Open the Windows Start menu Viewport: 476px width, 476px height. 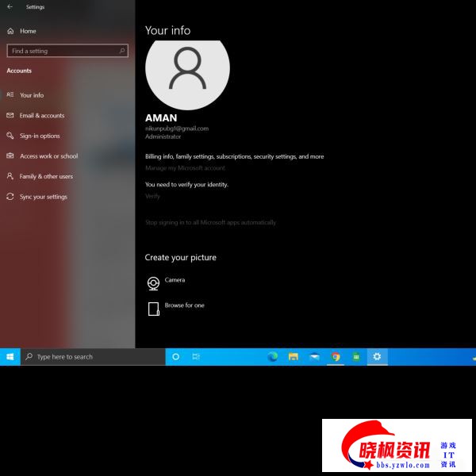(x=10, y=357)
